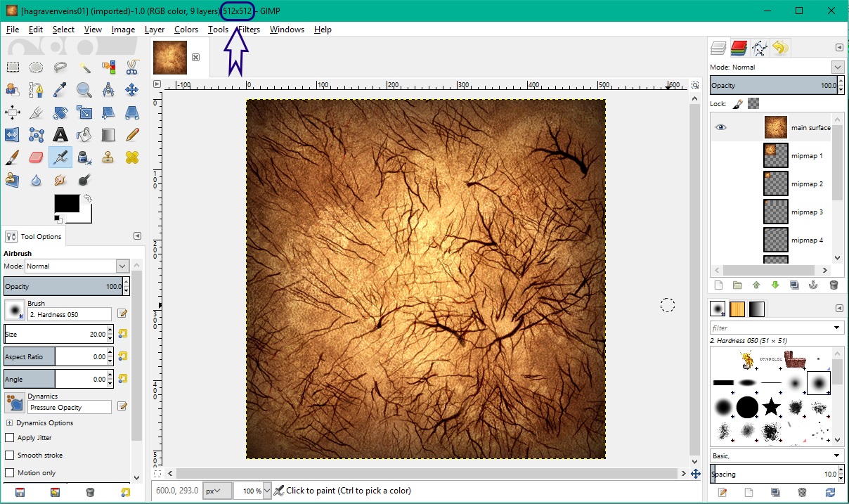Toggle visibility of main surface layer

coord(720,127)
